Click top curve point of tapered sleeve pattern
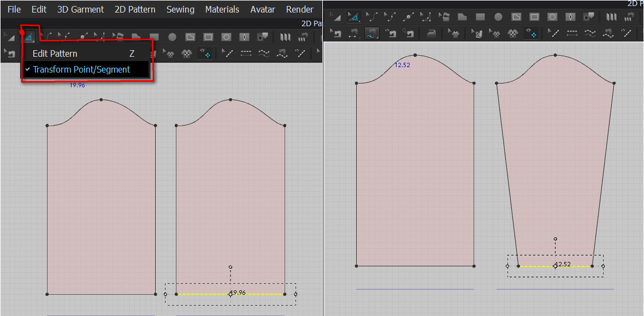This screenshot has width=644, height=316. (x=555, y=55)
